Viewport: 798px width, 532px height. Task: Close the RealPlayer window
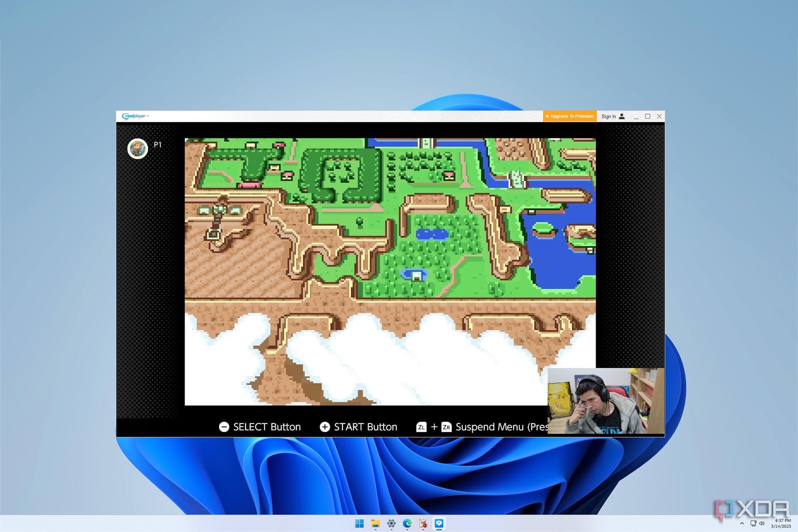(659, 116)
